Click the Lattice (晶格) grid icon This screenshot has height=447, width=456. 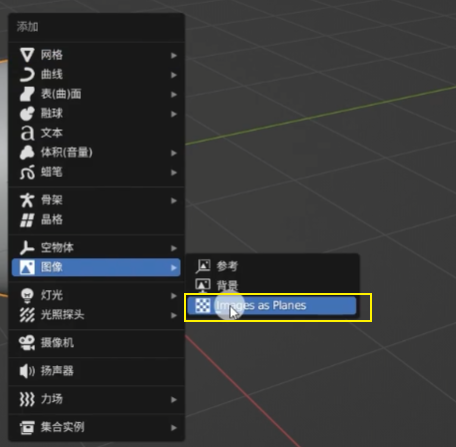[27, 220]
